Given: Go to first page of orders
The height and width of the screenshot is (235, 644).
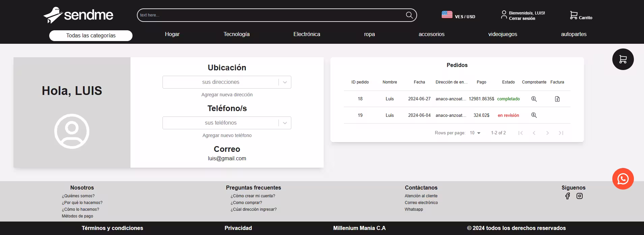Looking at the screenshot, I should tap(520, 133).
